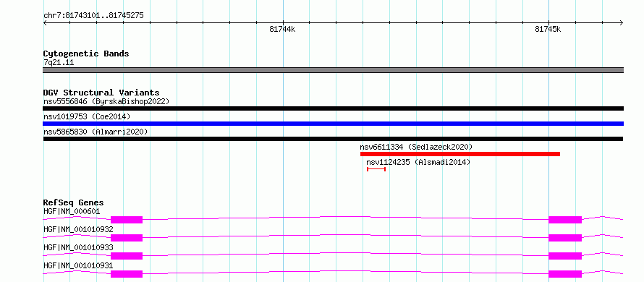Click the nsv1019753 (Coe2014) label
644x282 pixels.
point(87,117)
